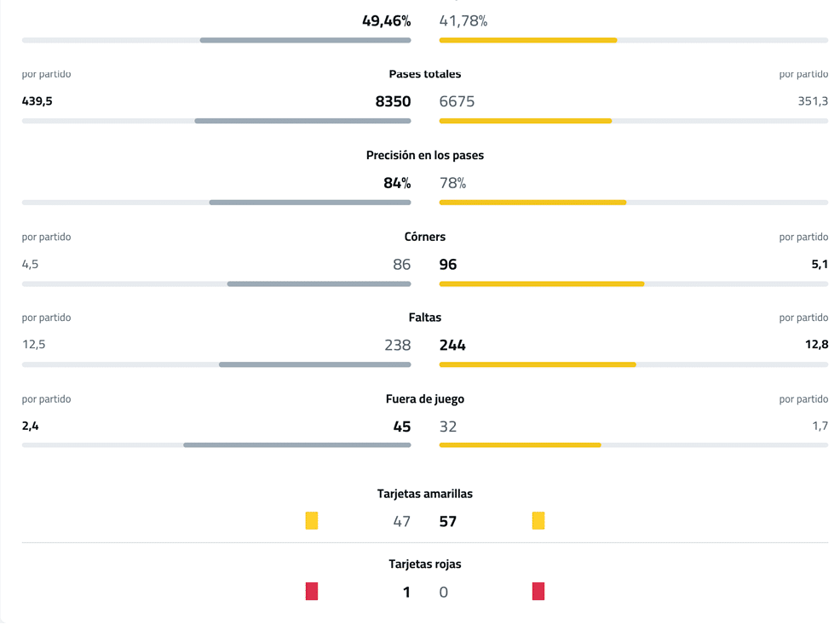Click the gray Pases totales bar

tap(302, 121)
